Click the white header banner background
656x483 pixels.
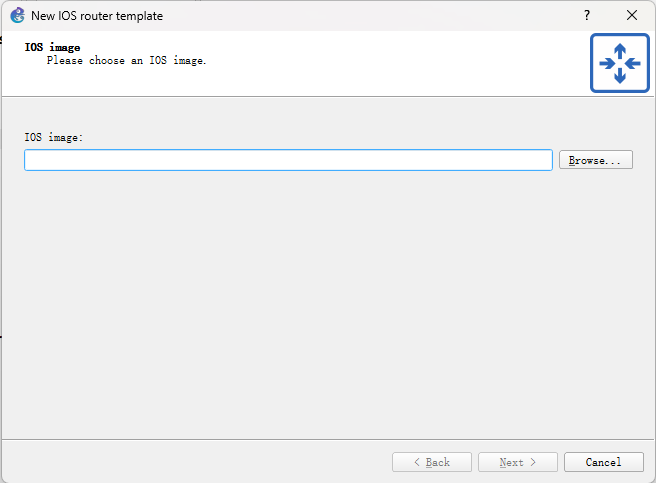pos(400,63)
